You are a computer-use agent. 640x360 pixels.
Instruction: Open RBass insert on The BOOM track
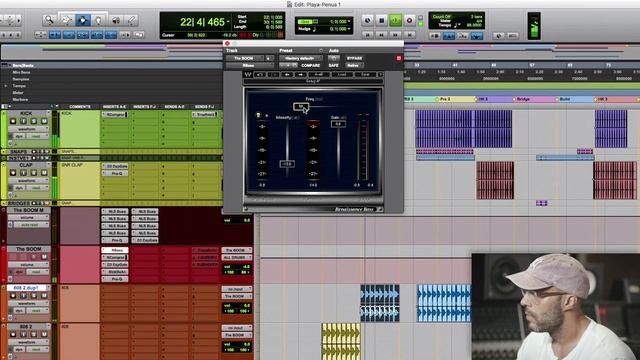115,250
